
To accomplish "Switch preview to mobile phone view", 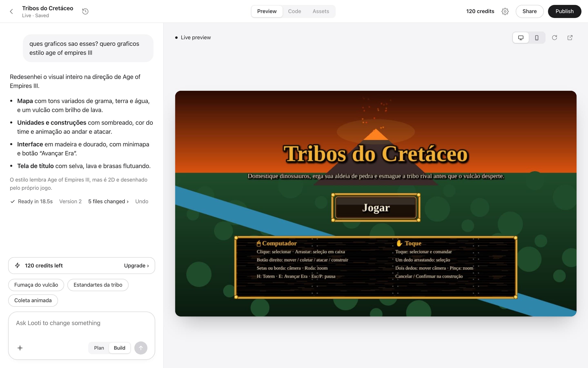I will point(537,38).
